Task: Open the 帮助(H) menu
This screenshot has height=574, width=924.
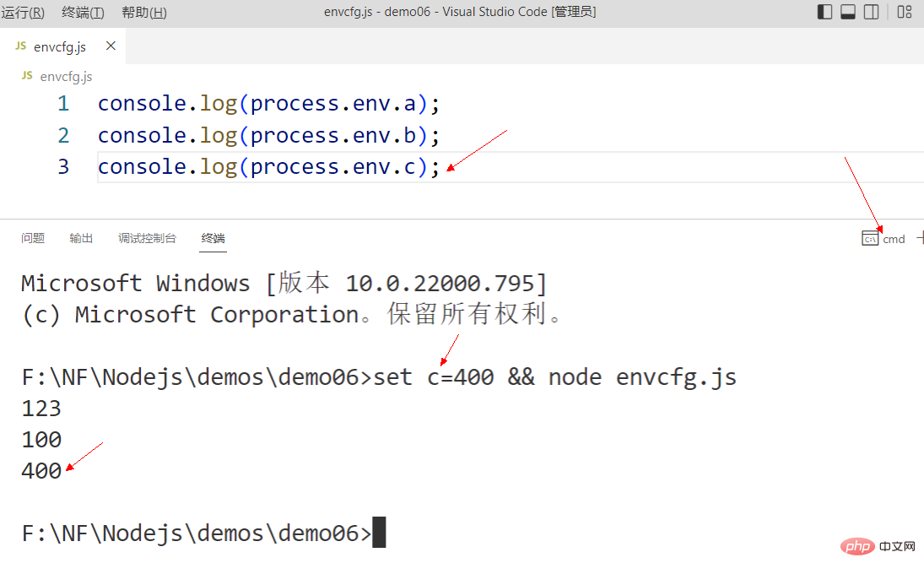Action: 144,12
